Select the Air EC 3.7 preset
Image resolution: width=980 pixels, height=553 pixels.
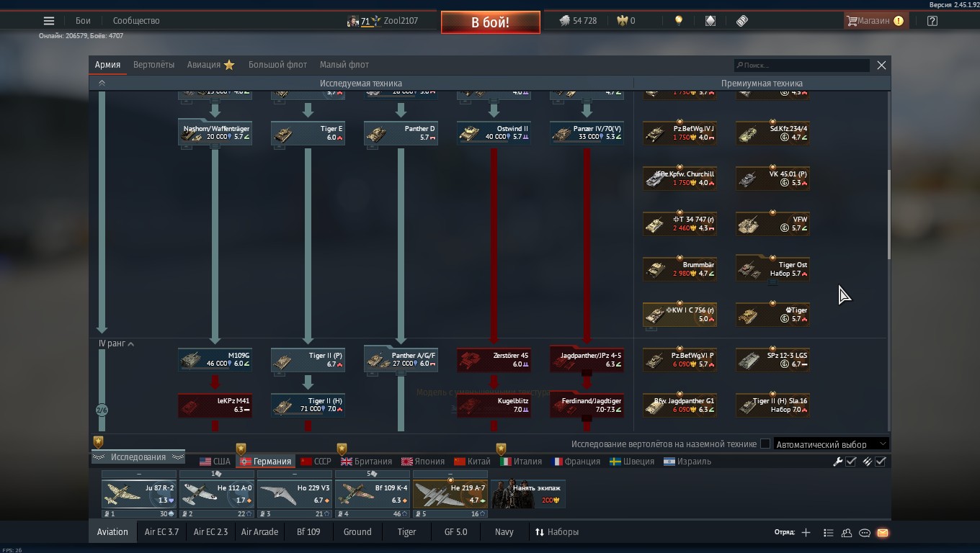click(x=161, y=532)
